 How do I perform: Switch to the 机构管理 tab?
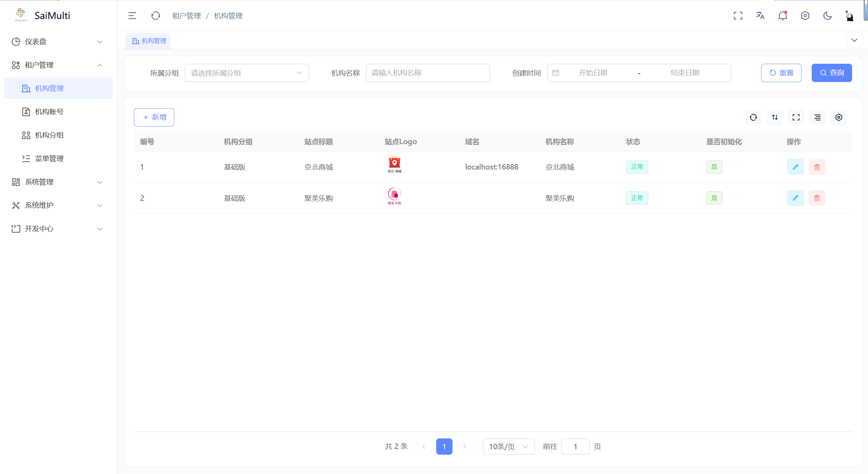148,41
